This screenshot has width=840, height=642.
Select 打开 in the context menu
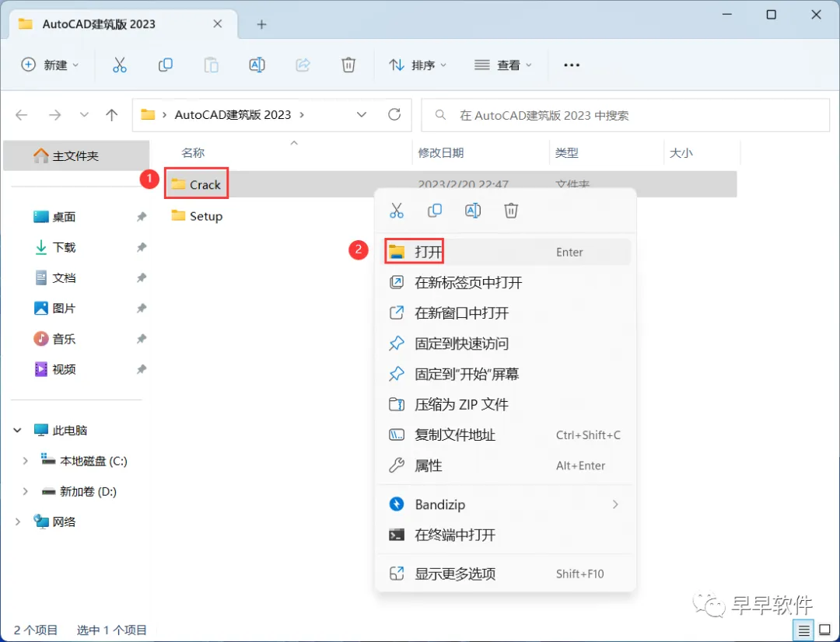click(506, 252)
